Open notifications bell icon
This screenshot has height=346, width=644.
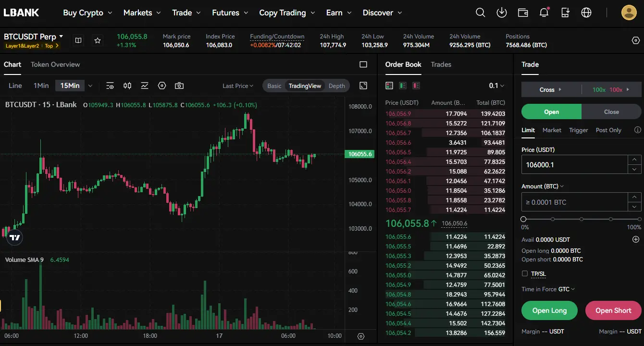coord(544,13)
